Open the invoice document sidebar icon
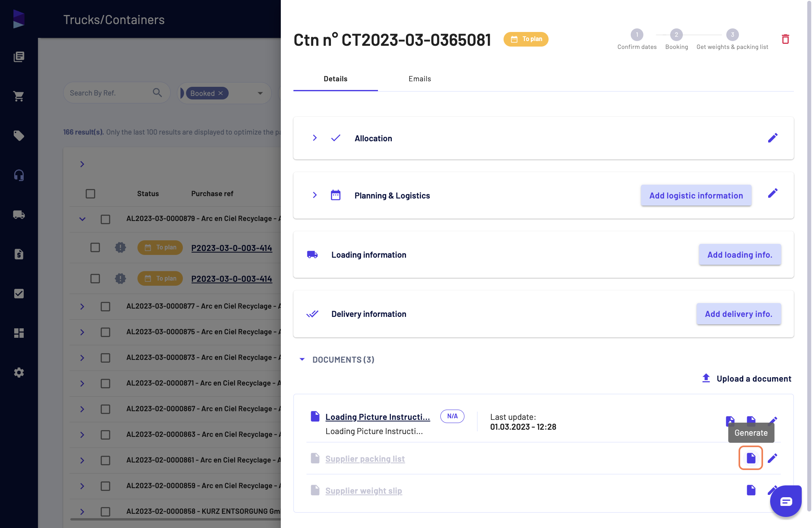Viewport: 812px width, 528px height. point(19,254)
